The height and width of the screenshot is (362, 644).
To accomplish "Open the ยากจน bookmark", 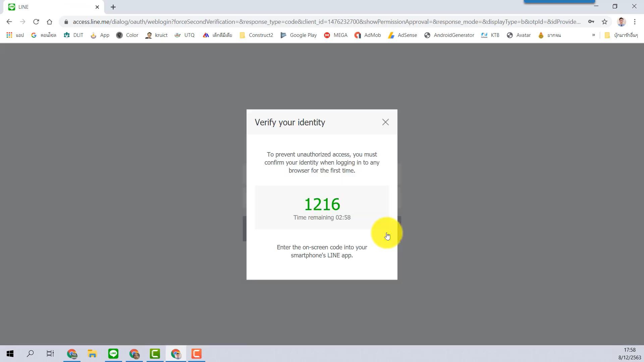I will (x=549, y=35).
